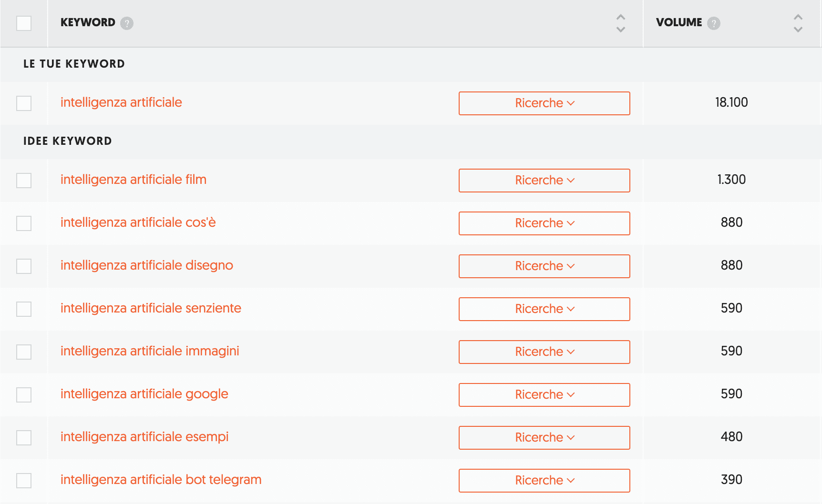
Task: Open Ricerche dropdown for 'intelligenza artificiale esempi'
Action: [544, 438]
